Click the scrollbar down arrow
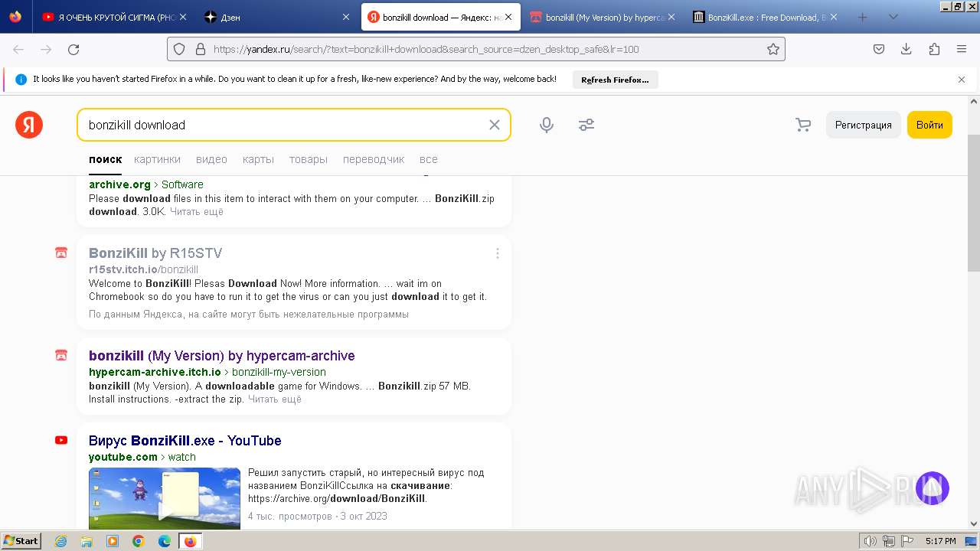The height and width of the screenshot is (551, 980). 974,524
